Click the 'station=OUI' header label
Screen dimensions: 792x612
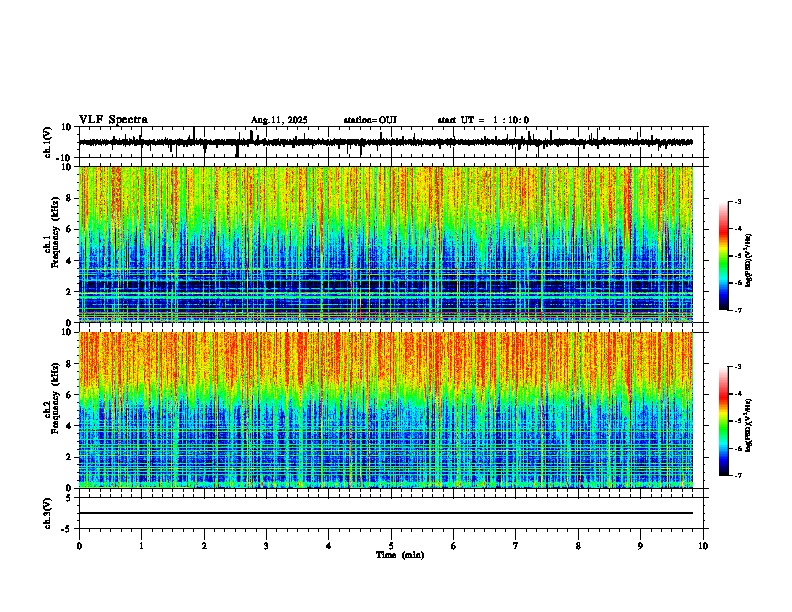click(370, 120)
